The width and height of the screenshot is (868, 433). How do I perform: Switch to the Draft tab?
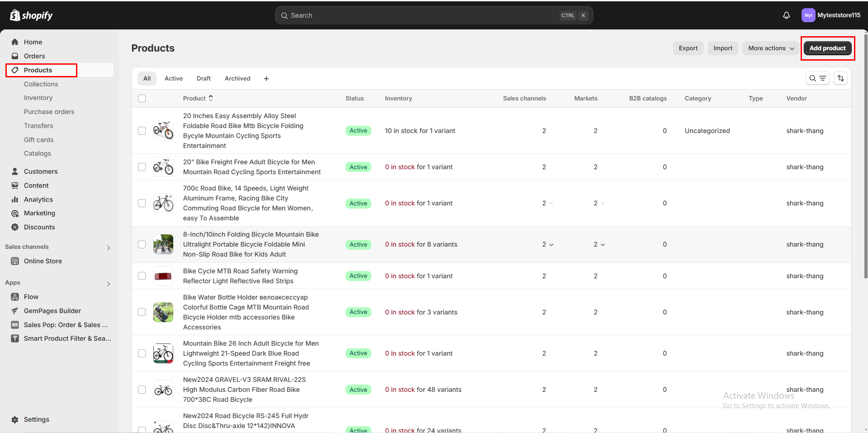[204, 79]
